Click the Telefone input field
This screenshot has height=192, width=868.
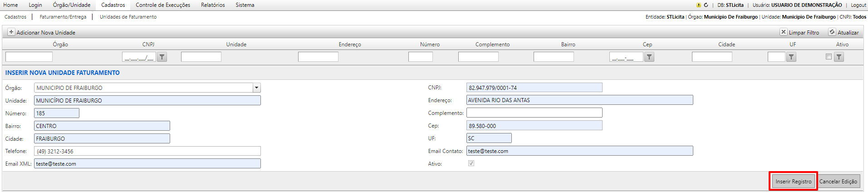coord(147,151)
